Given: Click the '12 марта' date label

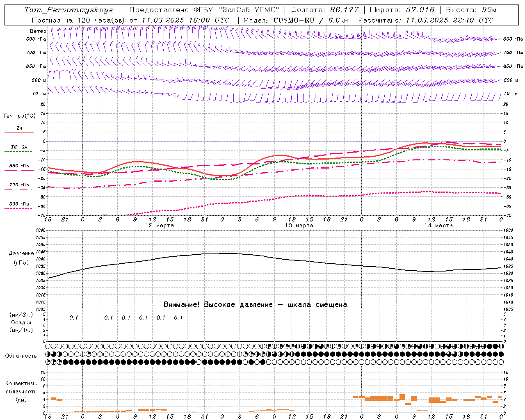Looking at the screenshot, I should point(160,226).
